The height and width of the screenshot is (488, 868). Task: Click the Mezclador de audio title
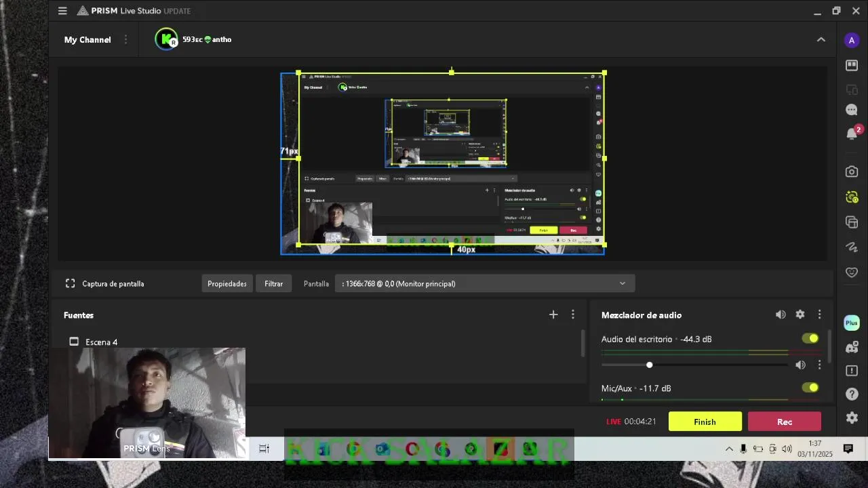[x=642, y=315]
